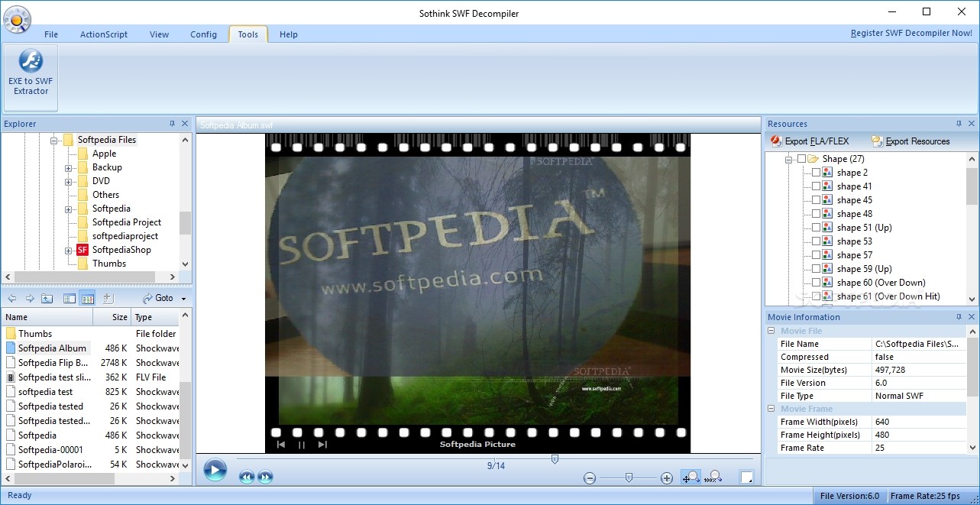980x505 pixels.
Task: Check the Shape (27) folder checkbox
Action: coord(801,159)
